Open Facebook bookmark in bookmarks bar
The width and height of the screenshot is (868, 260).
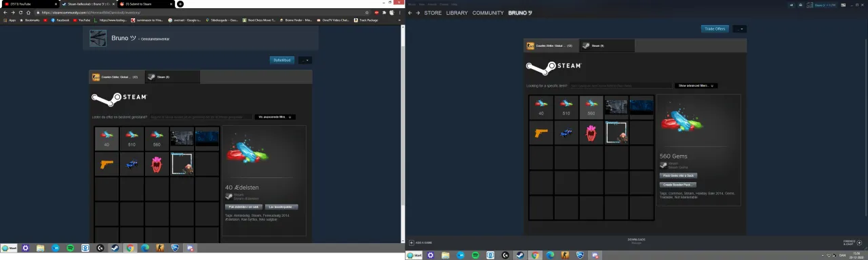(61, 20)
